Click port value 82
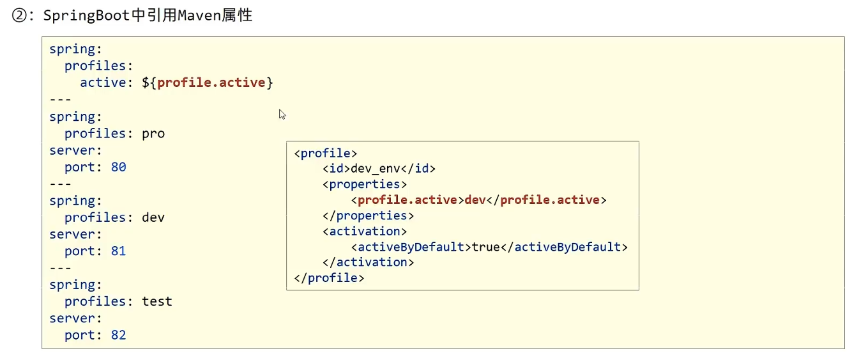The height and width of the screenshot is (353, 868). click(118, 335)
